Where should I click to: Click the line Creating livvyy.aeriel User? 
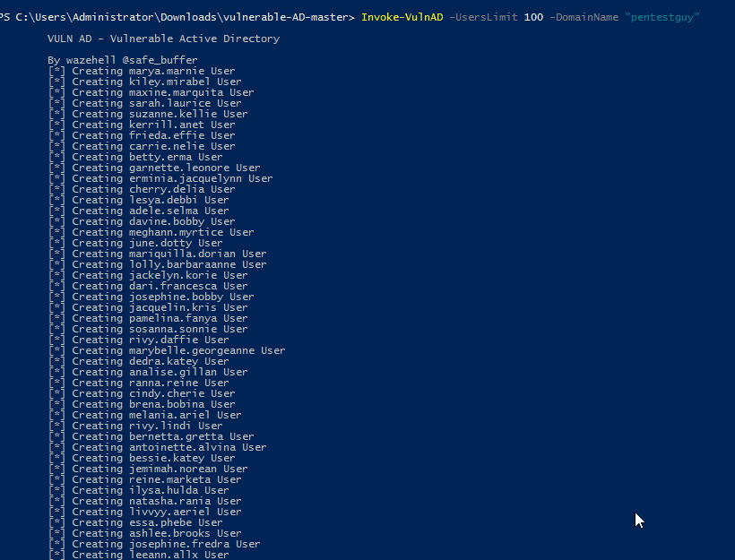click(x=145, y=513)
